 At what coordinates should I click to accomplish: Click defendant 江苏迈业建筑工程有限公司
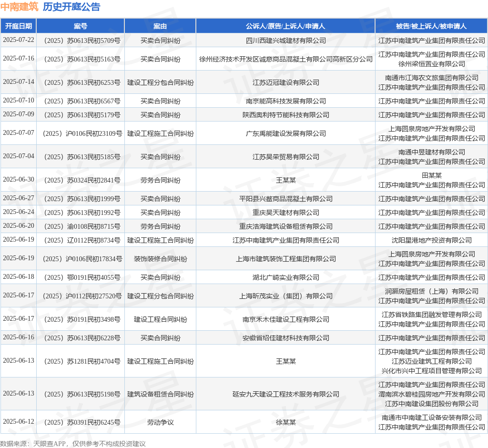coord(432,361)
